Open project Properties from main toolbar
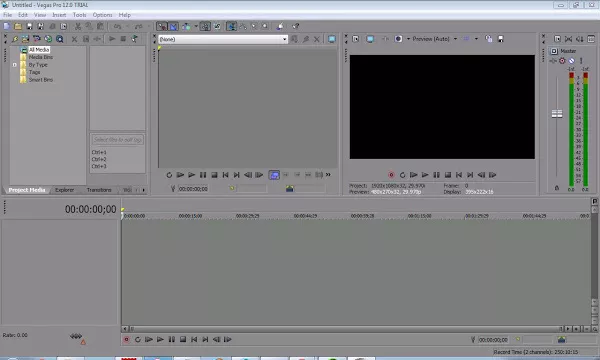This screenshot has width=600, height=360. click(64, 26)
